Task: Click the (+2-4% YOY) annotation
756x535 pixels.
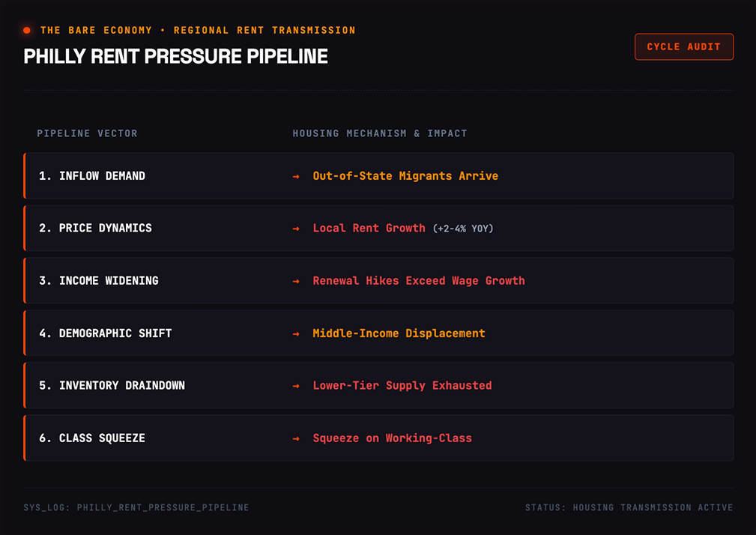Action: click(463, 229)
